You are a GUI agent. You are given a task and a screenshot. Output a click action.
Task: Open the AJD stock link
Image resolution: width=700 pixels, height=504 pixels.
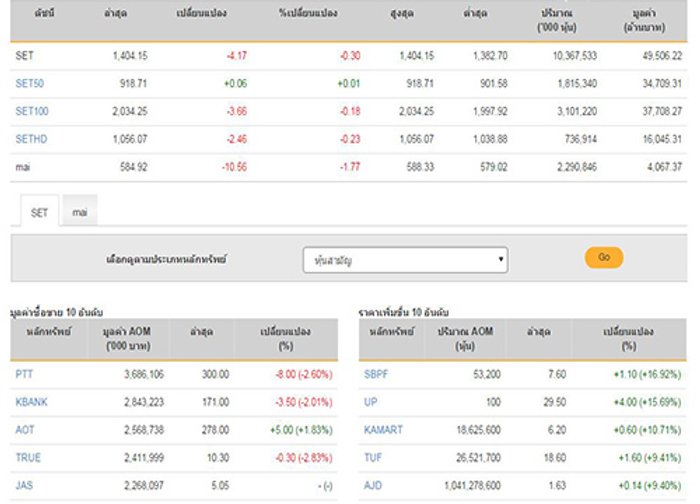click(373, 485)
